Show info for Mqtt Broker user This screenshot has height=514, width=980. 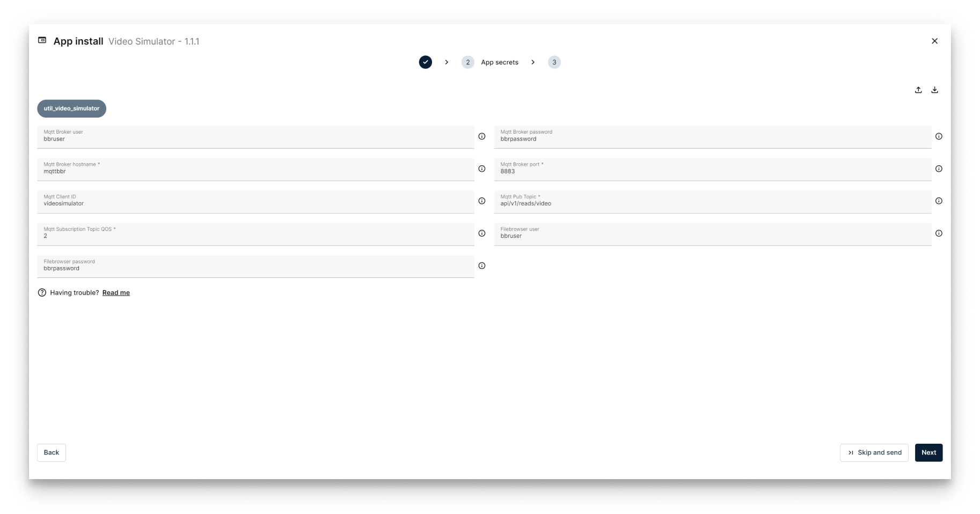pos(482,136)
